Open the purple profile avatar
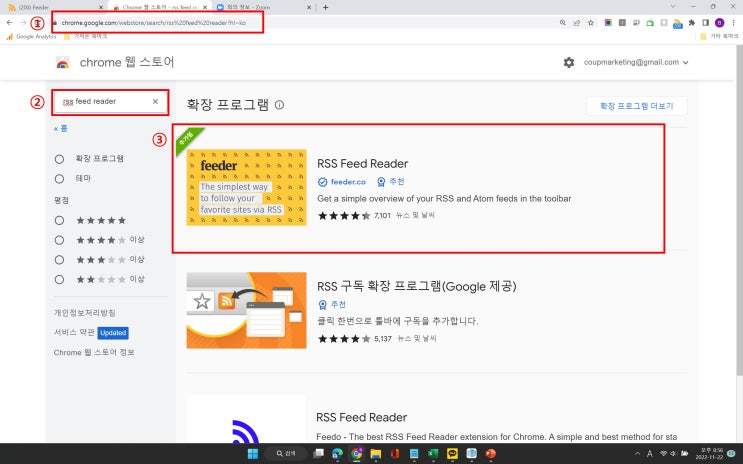This screenshot has width=743, height=464. (719, 22)
